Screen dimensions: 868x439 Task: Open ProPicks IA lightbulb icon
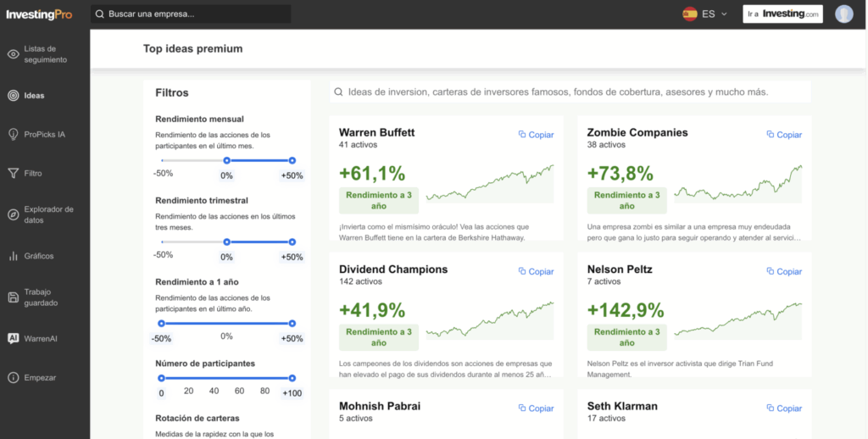click(13, 134)
